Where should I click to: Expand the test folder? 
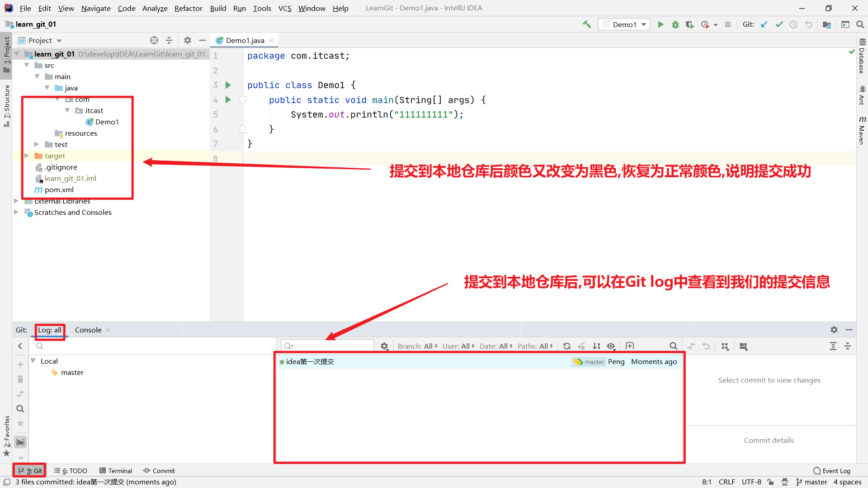[37, 144]
